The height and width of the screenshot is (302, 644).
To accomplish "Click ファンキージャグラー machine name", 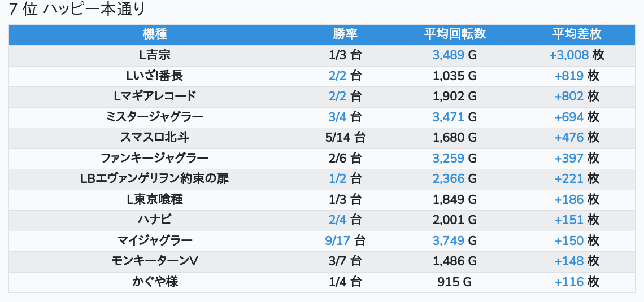I will 155,159.
